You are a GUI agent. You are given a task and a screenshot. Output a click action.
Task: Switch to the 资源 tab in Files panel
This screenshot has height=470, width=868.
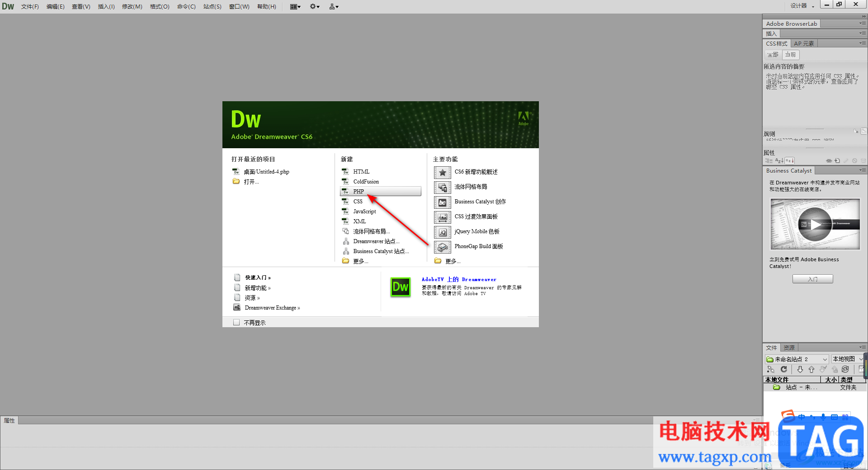(x=789, y=348)
